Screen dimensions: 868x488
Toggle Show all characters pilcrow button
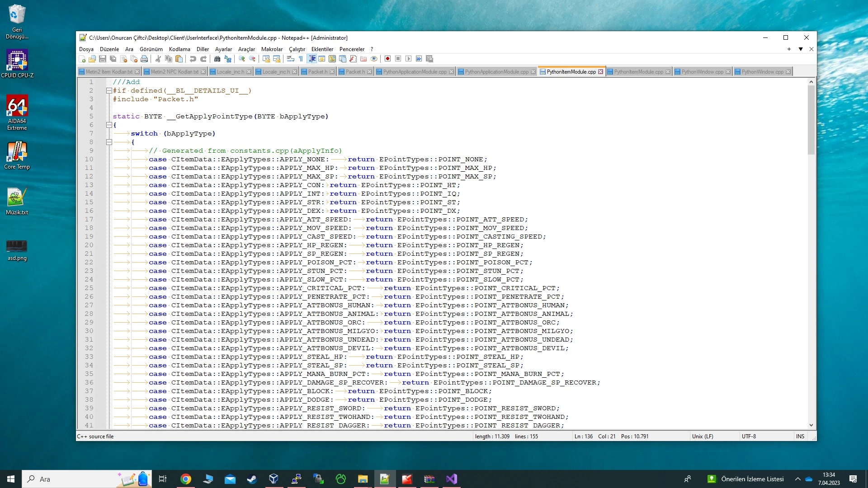click(x=301, y=59)
